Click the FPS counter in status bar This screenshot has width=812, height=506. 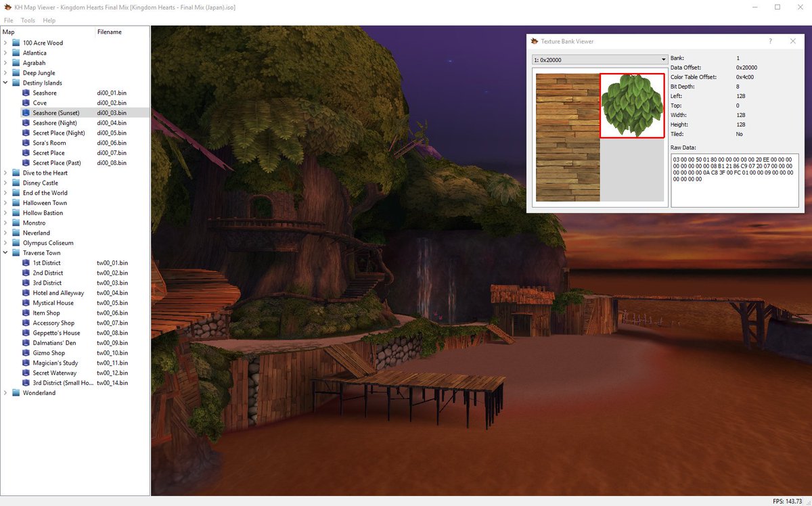click(787, 501)
